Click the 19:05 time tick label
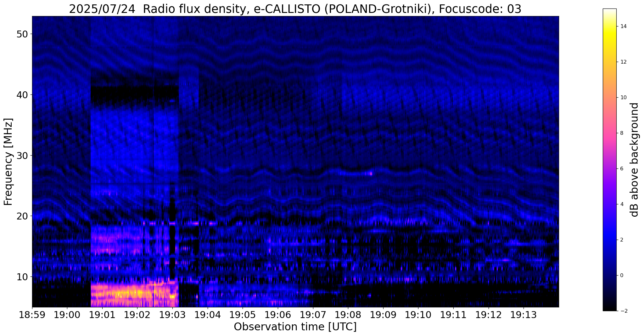644x336 pixels. (243, 315)
